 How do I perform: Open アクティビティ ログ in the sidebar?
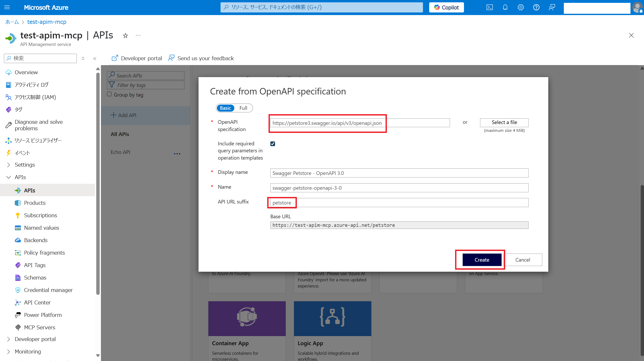[x=31, y=85]
